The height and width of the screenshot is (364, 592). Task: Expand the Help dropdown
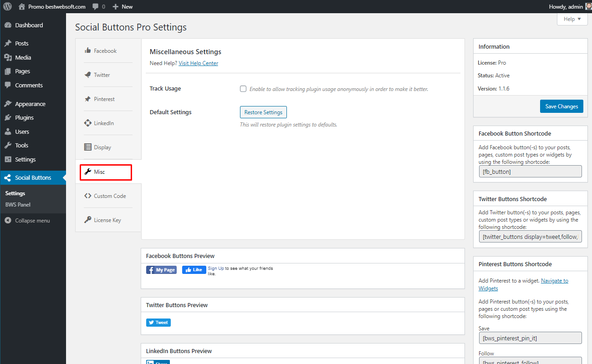(572, 19)
